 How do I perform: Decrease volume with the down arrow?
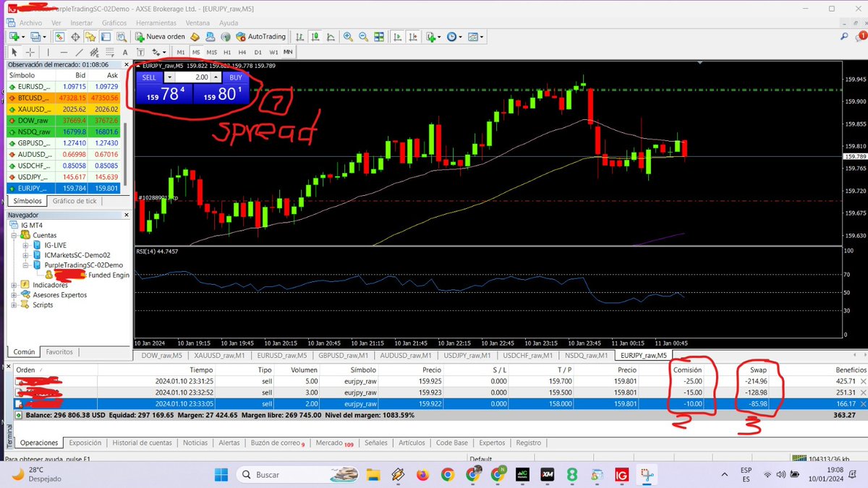(169, 77)
